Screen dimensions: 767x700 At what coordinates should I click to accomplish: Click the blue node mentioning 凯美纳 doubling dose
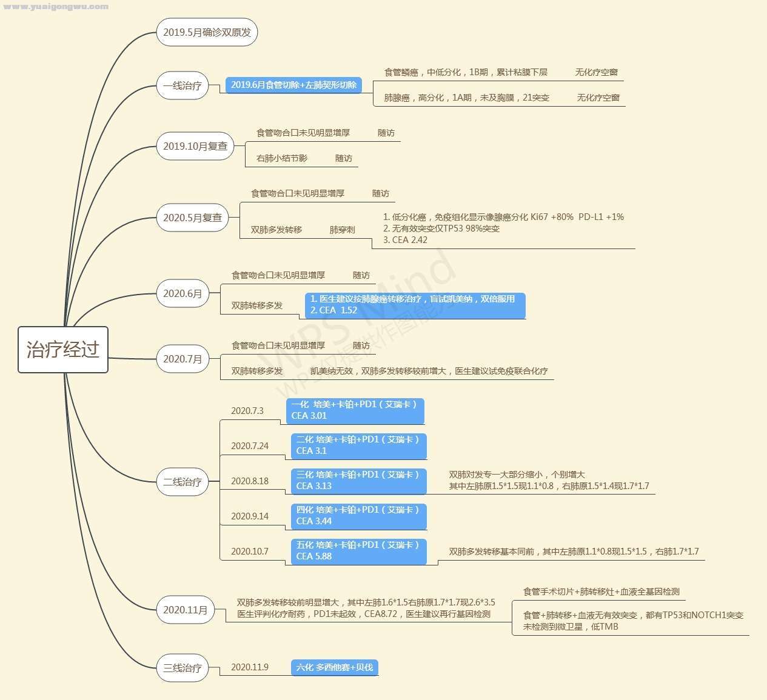coord(415,305)
